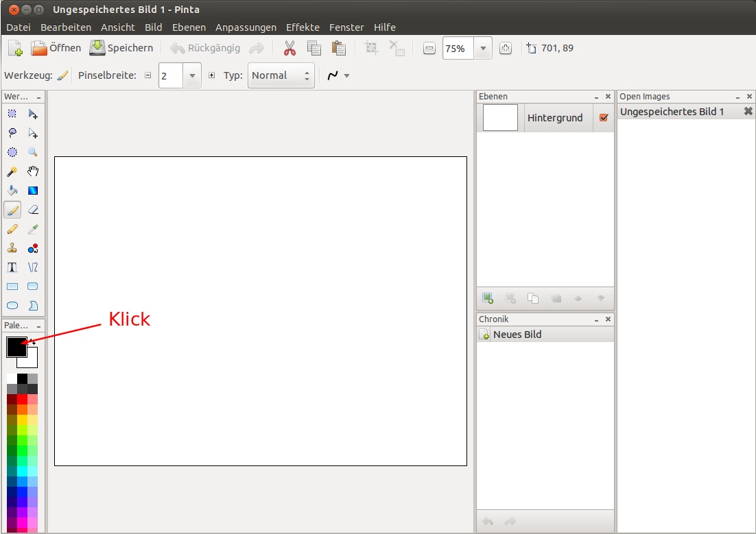Click the Cut scissors icon
The width and height of the screenshot is (756, 534).
pos(290,48)
